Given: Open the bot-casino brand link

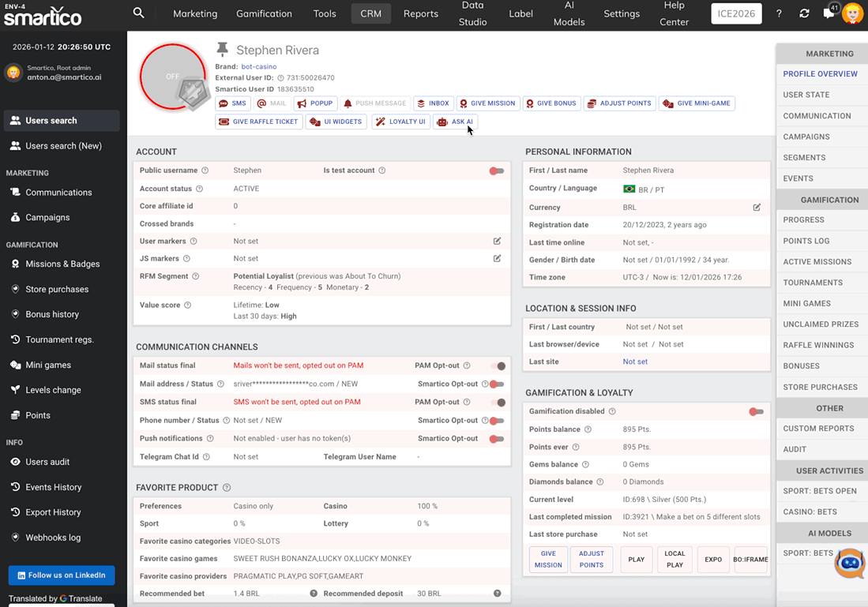Looking at the screenshot, I should (x=258, y=67).
